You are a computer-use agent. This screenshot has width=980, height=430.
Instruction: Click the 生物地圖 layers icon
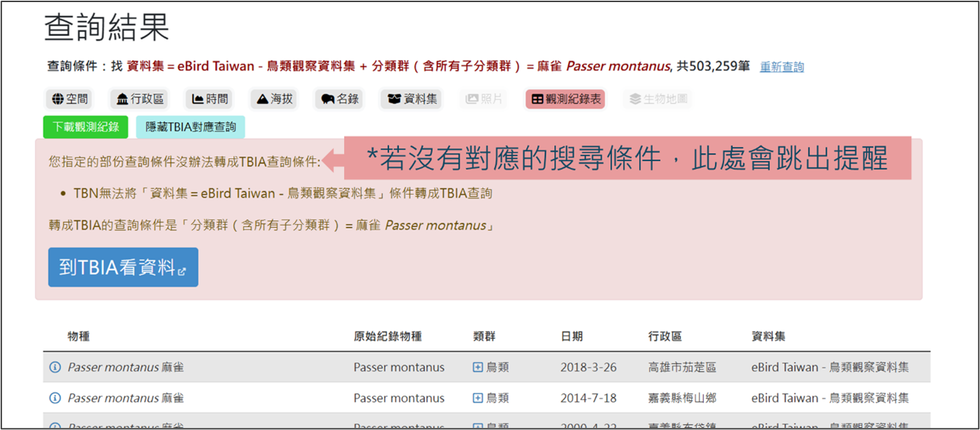point(635,99)
